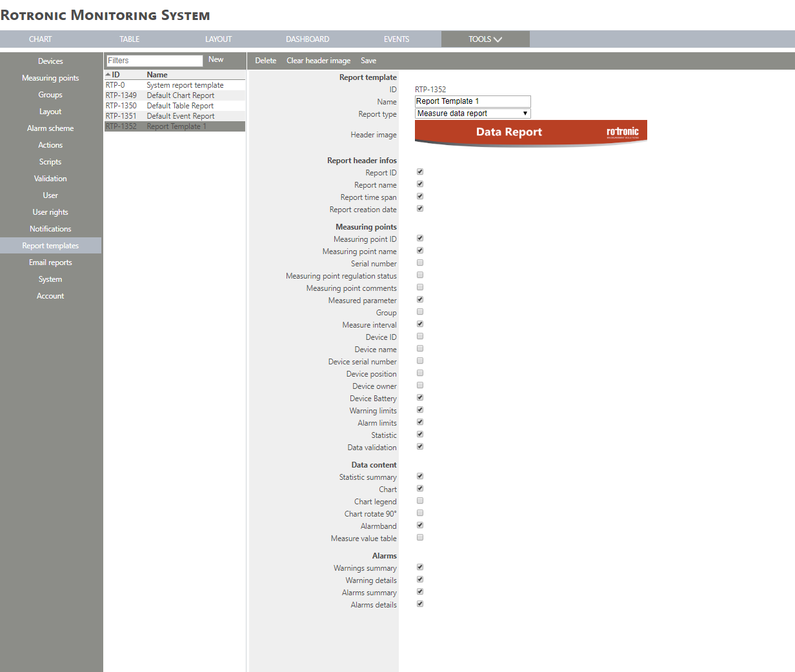This screenshot has height=672, width=795.
Task: Uncheck the Measured parameter checkbox
Action: click(420, 299)
